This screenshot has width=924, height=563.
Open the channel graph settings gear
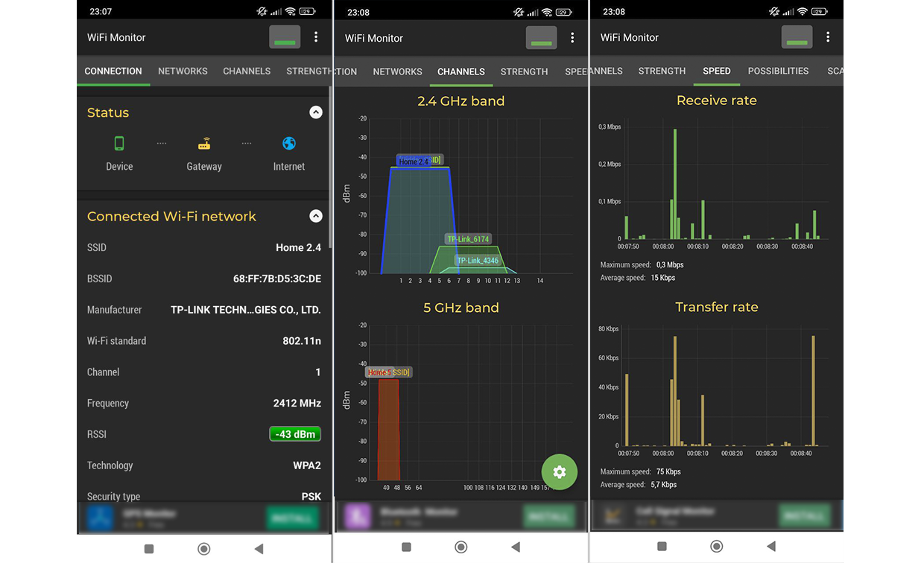[560, 472]
